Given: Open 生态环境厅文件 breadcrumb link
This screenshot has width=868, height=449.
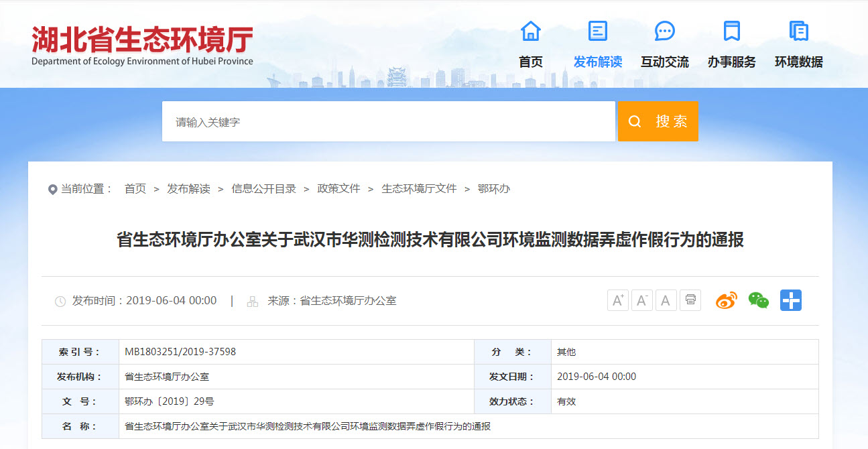Looking at the screenshot, I should coord(419,189).
